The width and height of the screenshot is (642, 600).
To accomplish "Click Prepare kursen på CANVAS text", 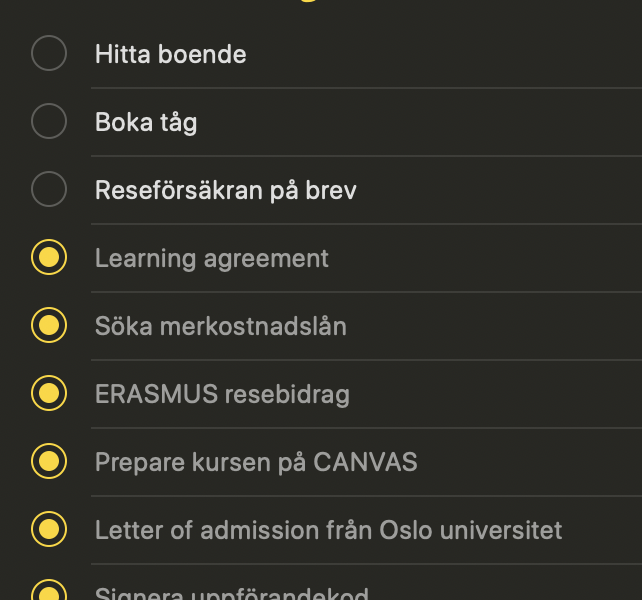I will point(256,463).
